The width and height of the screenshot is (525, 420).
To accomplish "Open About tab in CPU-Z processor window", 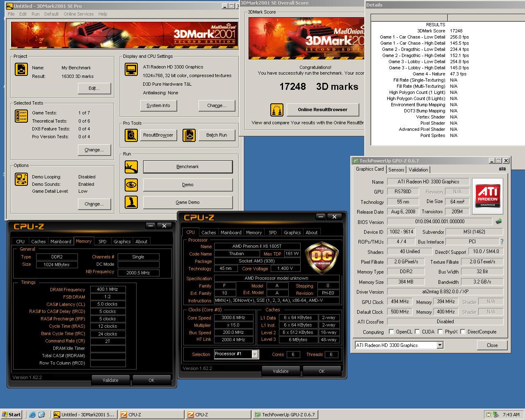I will click(312, 233).
